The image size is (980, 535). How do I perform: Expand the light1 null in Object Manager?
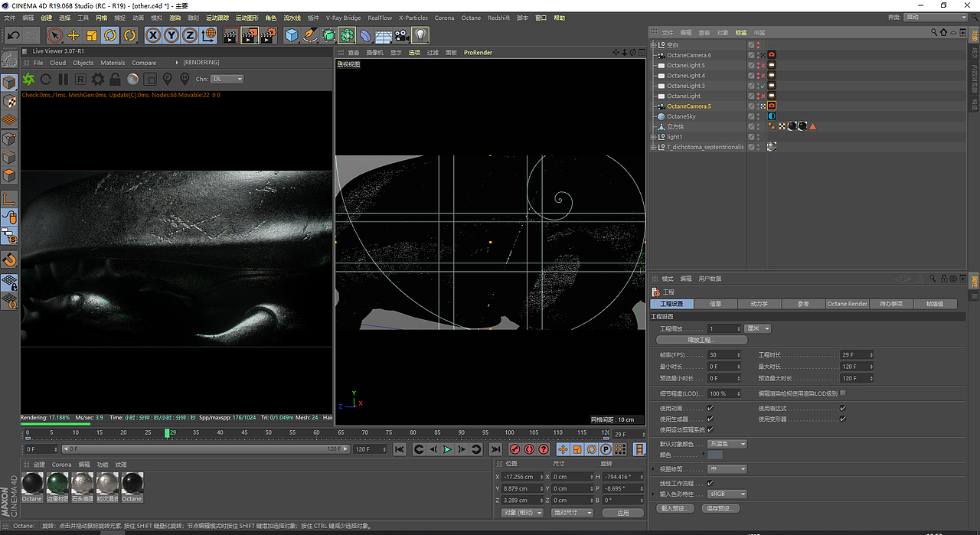[x=654, y=137]
